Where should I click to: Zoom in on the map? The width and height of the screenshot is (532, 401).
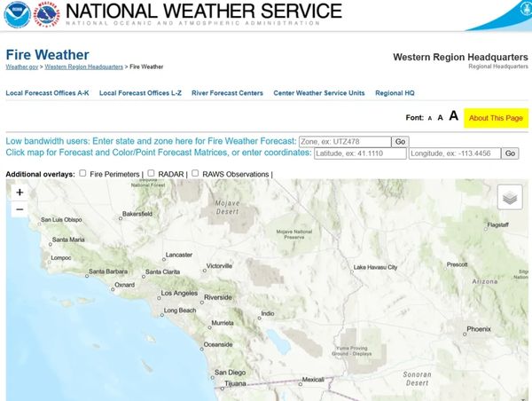click(x=20, y=193)
